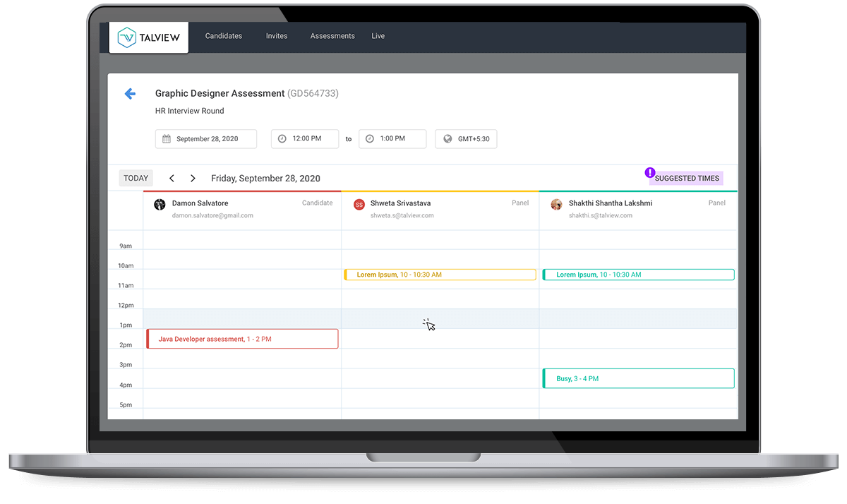This screenshot has width=847, height=504.
Task: Click Shweta Srivastava's SS avatar
Action: 359,204
